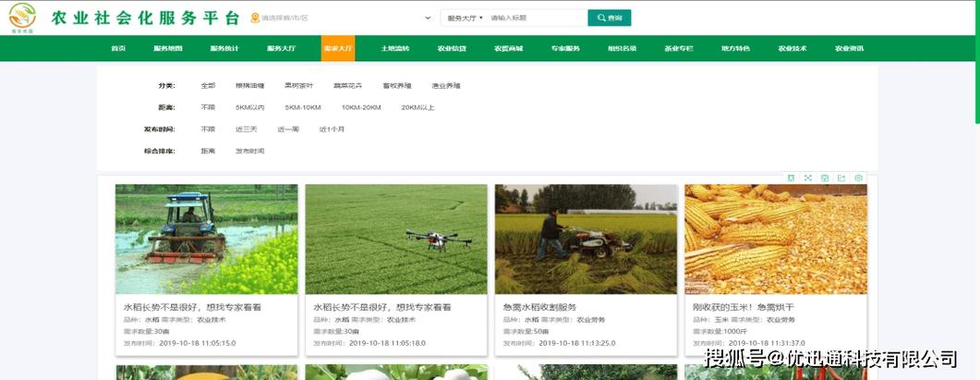Image resolution: width=980 pixels, height=380 pixels.
Task: Open the rice harvesting farmer thumbnail
Action: pyautogui.click(x=587, y=239)
